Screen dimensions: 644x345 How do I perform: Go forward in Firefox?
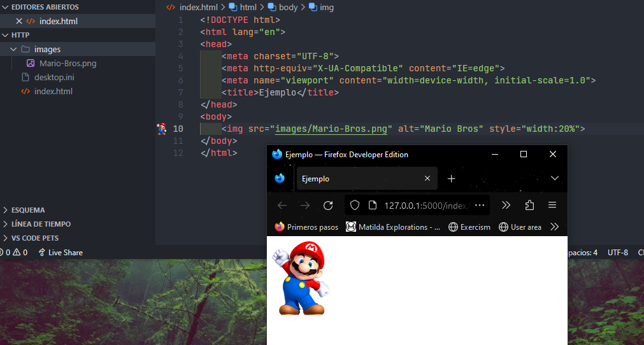(x=304, y=206)
